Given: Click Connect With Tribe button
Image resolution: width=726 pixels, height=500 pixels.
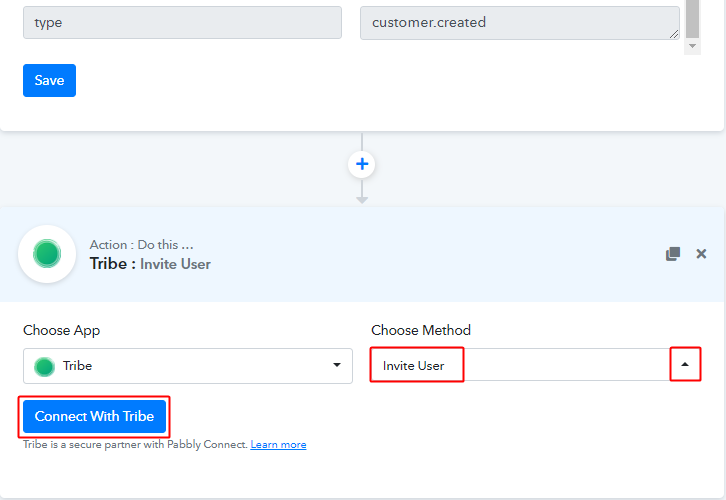Looking at the screenshot, I should coord(94,416).
